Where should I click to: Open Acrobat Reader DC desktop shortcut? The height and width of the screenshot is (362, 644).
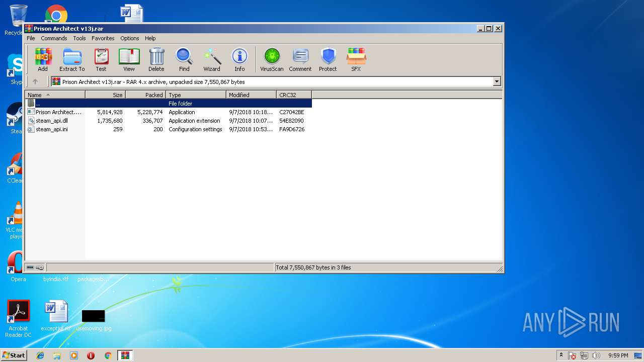(18, 319)
